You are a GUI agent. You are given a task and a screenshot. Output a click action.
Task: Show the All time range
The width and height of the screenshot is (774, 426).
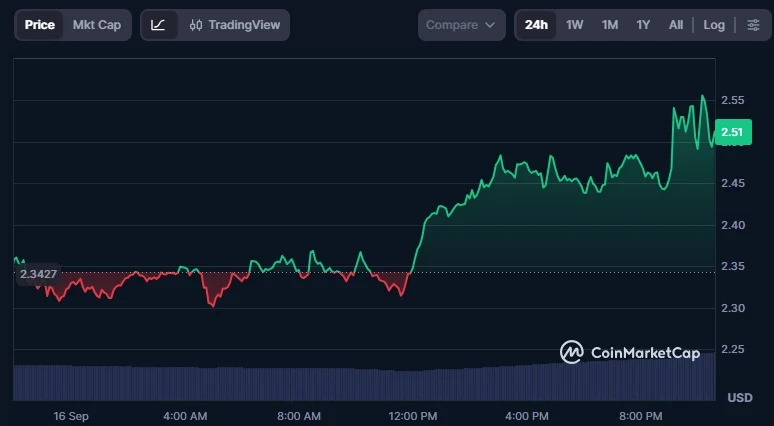pyautogui.click(x=676, y=25)
